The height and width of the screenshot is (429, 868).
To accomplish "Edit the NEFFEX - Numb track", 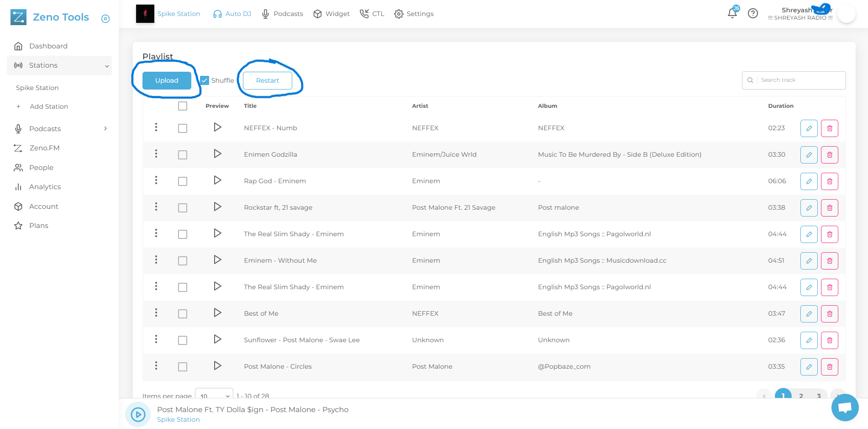I will (x=809, y=128).
